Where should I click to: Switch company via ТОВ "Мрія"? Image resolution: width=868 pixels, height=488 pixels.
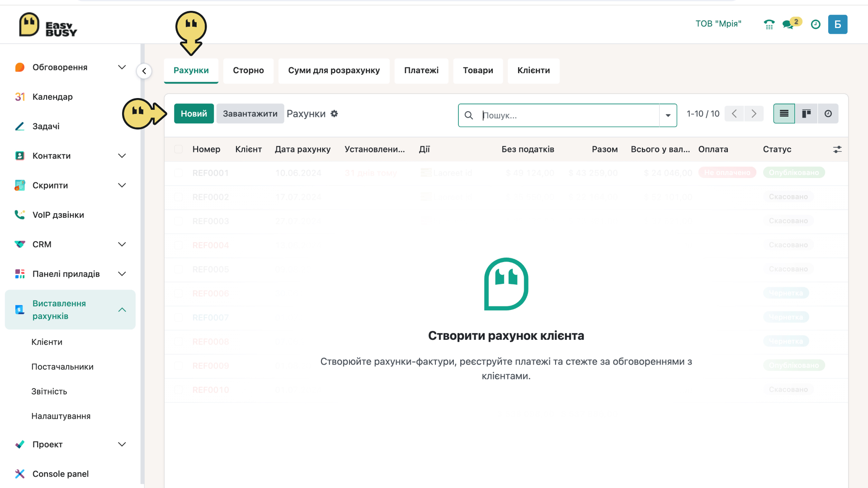718,24
